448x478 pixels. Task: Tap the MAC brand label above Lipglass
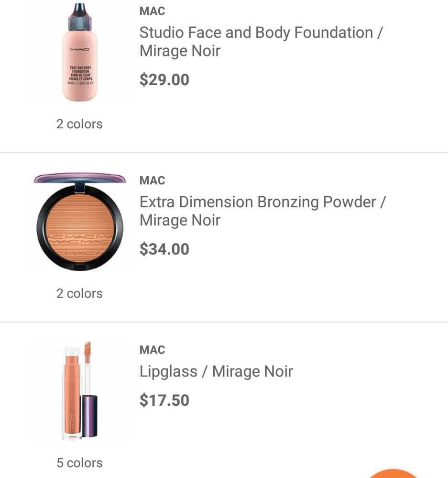152,350
